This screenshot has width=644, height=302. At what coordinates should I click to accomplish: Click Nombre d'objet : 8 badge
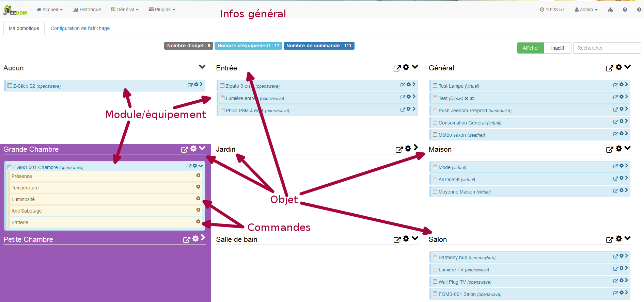tap(189, 46)
